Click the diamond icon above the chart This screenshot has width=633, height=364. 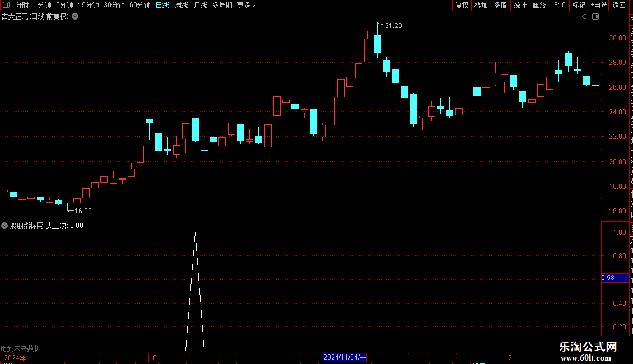pos(585,17)
